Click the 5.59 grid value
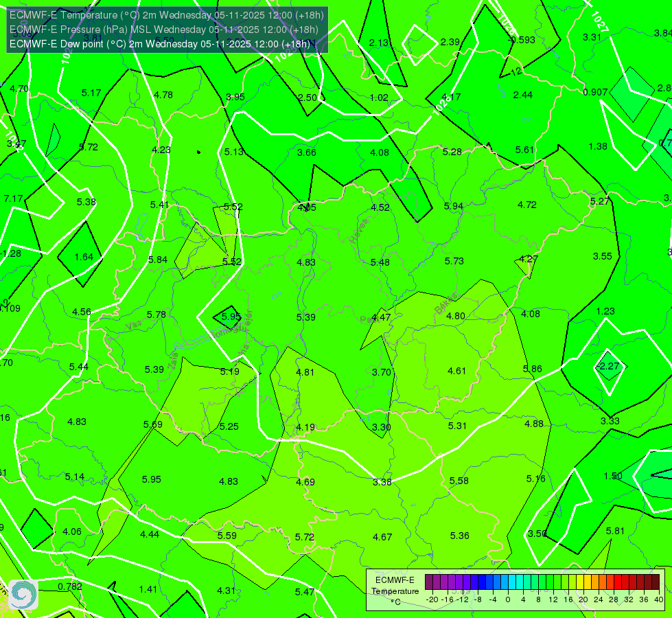The image size is (672, 618). [x=227, y=536]
